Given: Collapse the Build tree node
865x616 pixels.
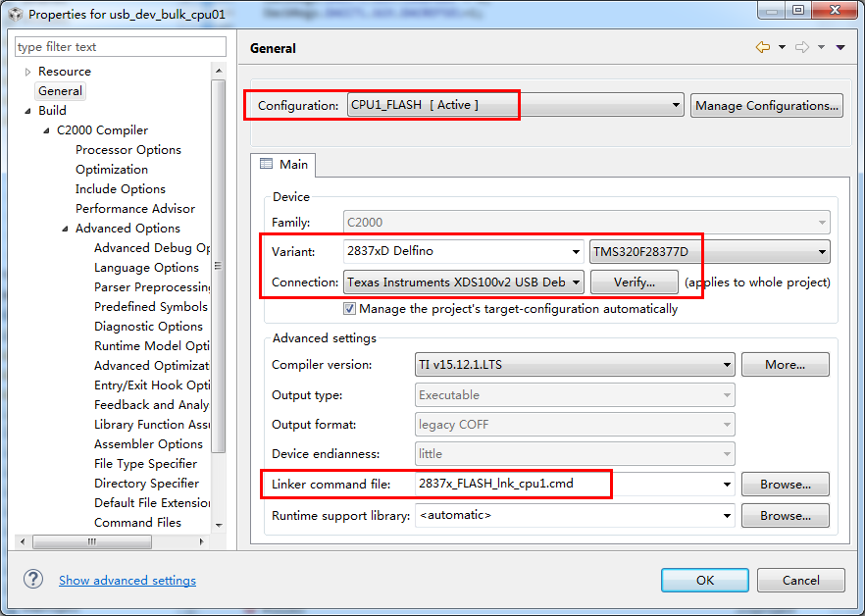Looking at the screenshot, I should pyautogui.click(x=27, y=111).
